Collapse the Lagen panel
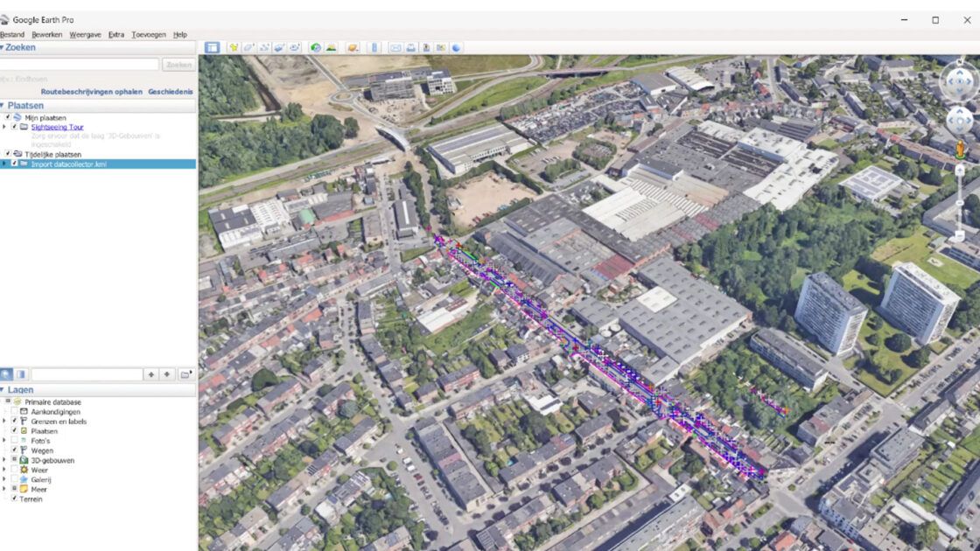 coord(3,389)
